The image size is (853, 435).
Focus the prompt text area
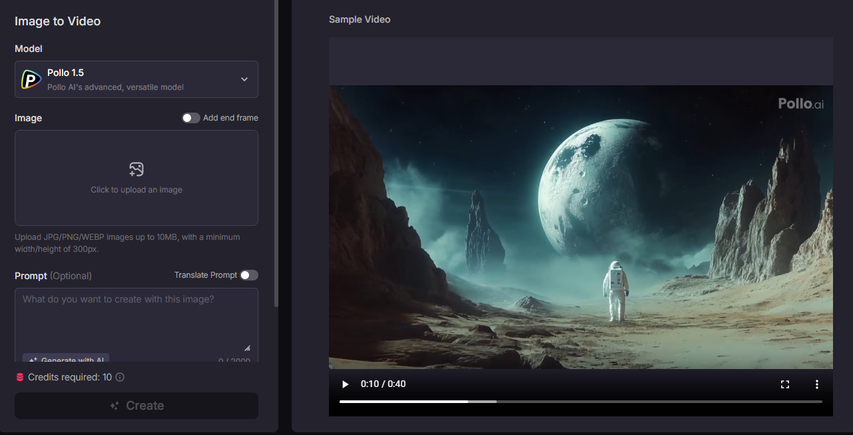tap(136, 324)
